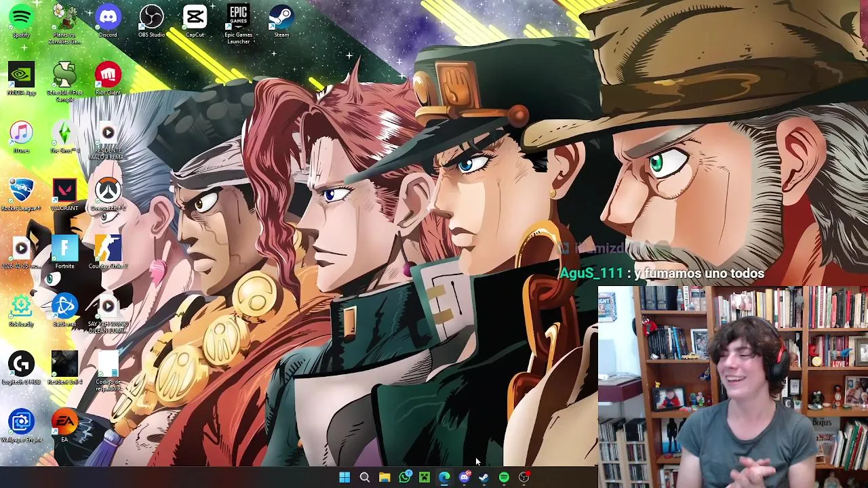Image resolution: width=868 pixels, height=488 pixels.
Task: Open Discord from the taskbar
Action: coord(465,478)
